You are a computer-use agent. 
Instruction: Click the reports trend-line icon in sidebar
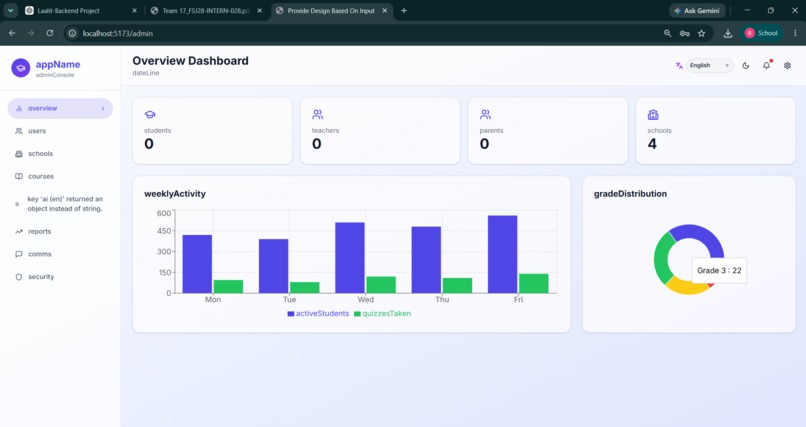point(19,231)
